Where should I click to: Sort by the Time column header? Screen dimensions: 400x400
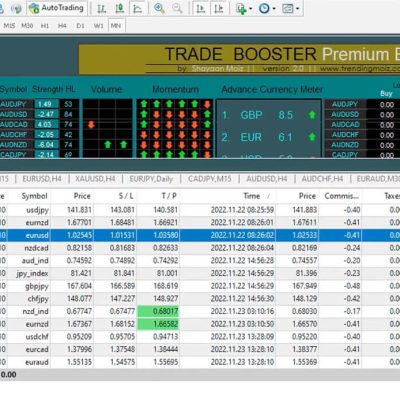(252, 196)
